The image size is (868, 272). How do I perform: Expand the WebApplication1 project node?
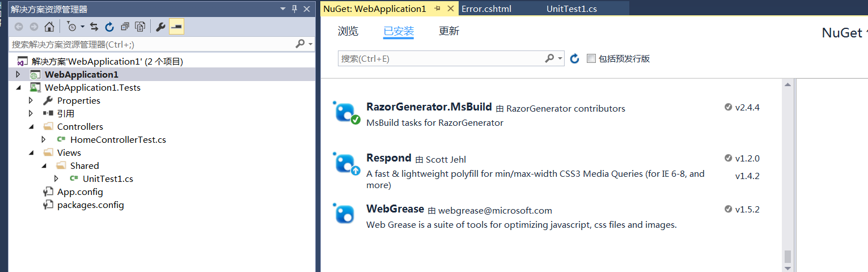[x=18, y=75]
